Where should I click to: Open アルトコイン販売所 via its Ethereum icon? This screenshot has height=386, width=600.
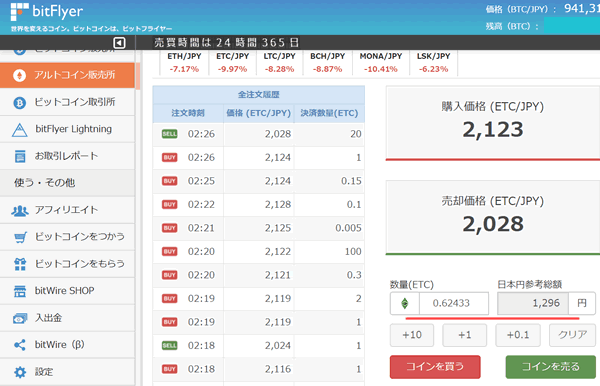[20, 75]
